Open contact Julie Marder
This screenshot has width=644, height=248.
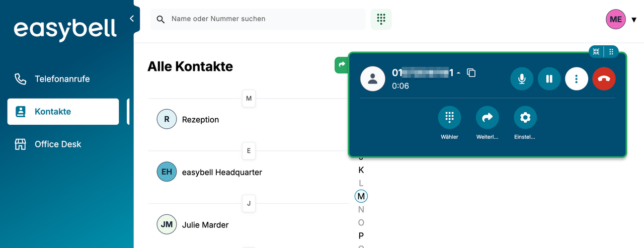click(x=205, y=225)
